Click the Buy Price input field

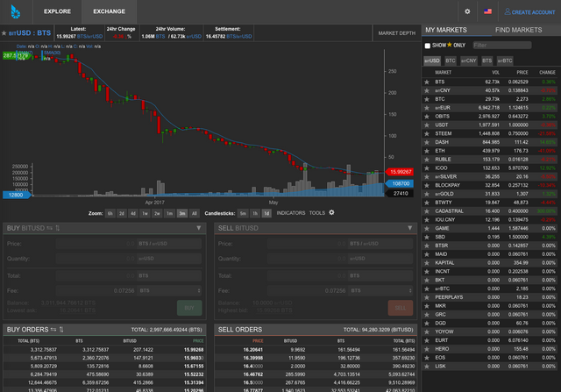96,244
